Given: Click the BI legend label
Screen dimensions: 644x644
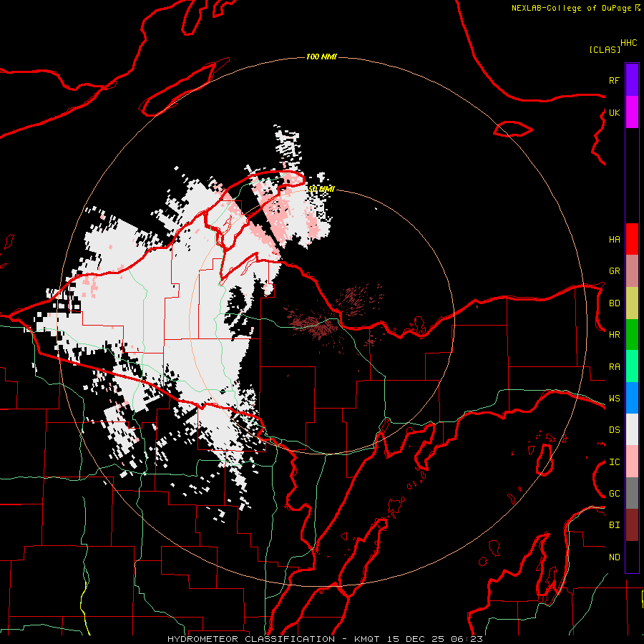Looking at the screenshot, I should pos(614,525).
